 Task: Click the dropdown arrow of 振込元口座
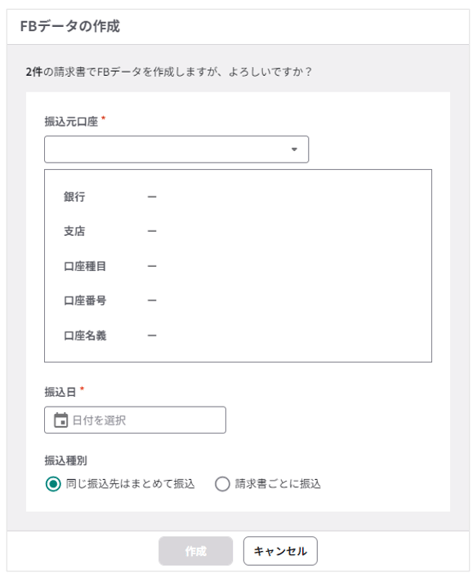point(294,149)
